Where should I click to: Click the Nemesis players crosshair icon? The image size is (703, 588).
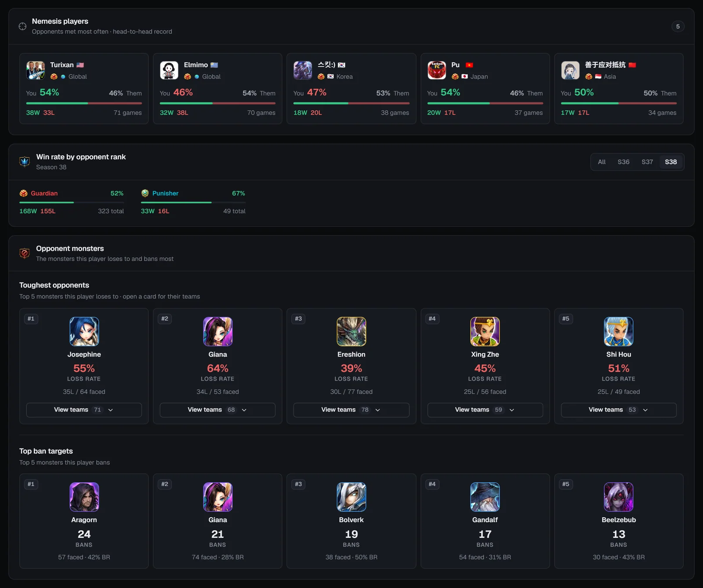[22, 26]
